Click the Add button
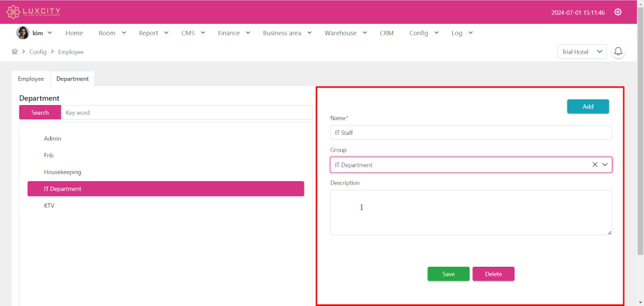Image resolution: width=644 pixels, height=306 pixels. coord(587,106)
